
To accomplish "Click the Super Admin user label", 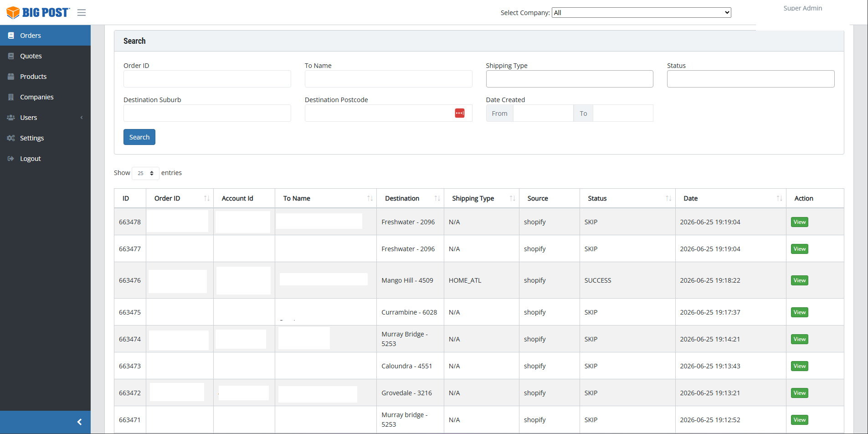I will (x=803, y=8).
